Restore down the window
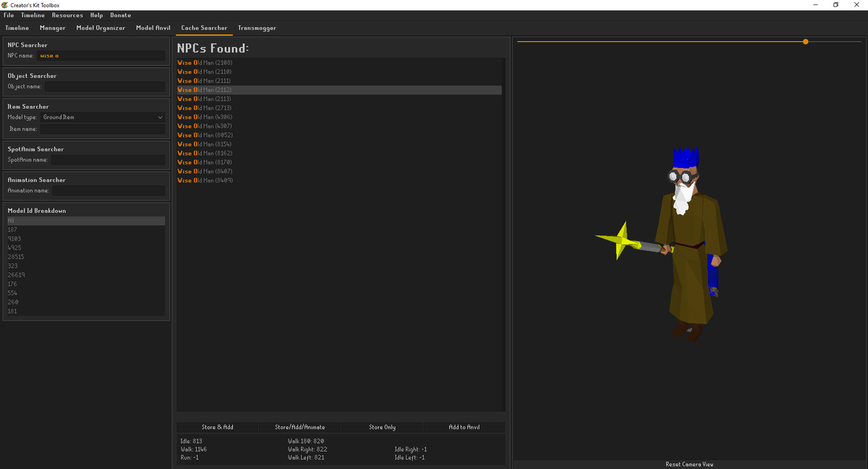This screenshot has height=469, width=868. 835,4
